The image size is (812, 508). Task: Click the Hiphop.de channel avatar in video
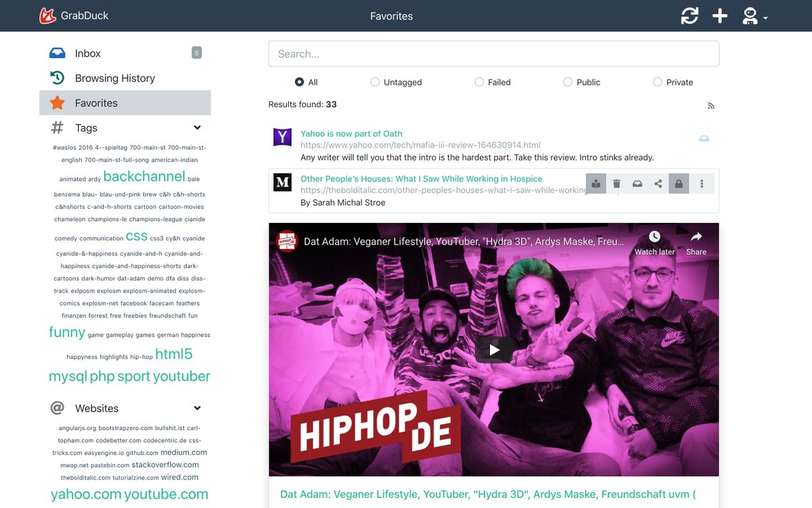coord(287,242)
